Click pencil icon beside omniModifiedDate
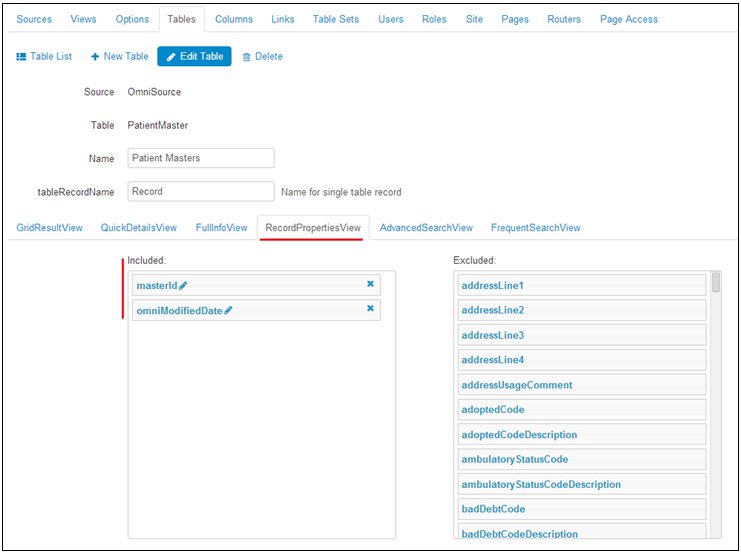Viewport: 741px width, 554px height. 228,311
